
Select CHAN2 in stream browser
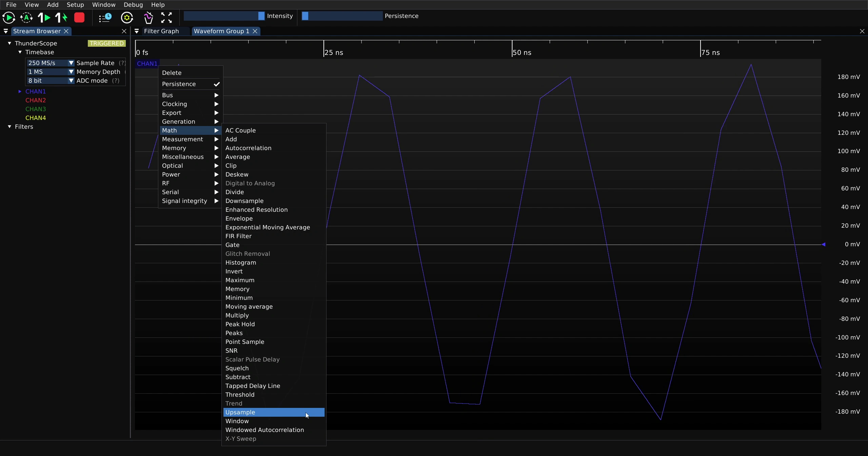(x=36, y=100)
